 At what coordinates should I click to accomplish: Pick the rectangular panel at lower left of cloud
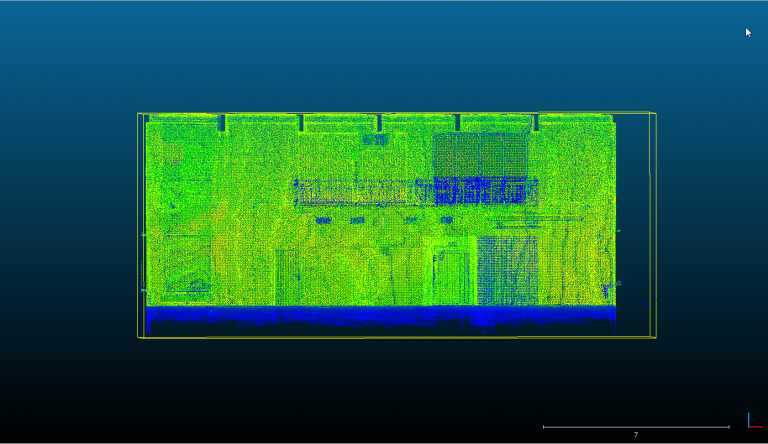pos(188,263)
